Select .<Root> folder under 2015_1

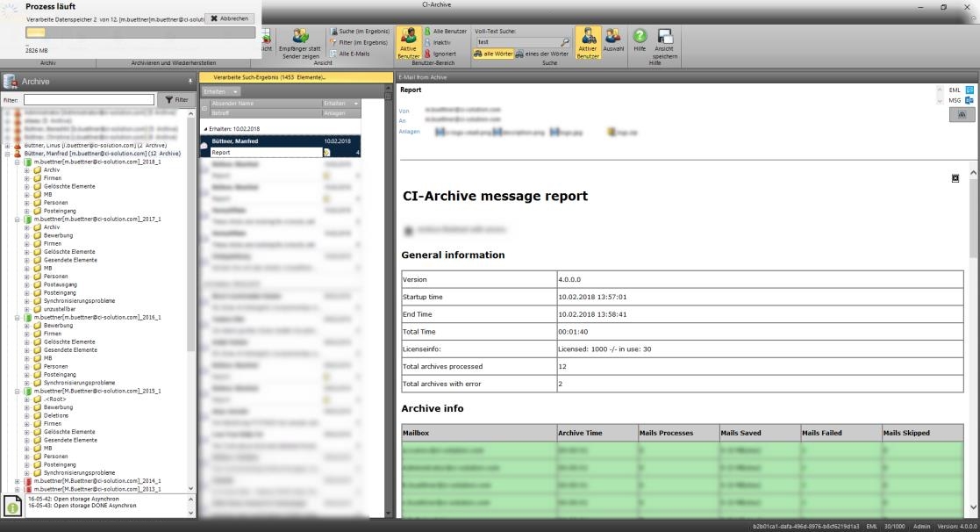click(x=55, y=399)
